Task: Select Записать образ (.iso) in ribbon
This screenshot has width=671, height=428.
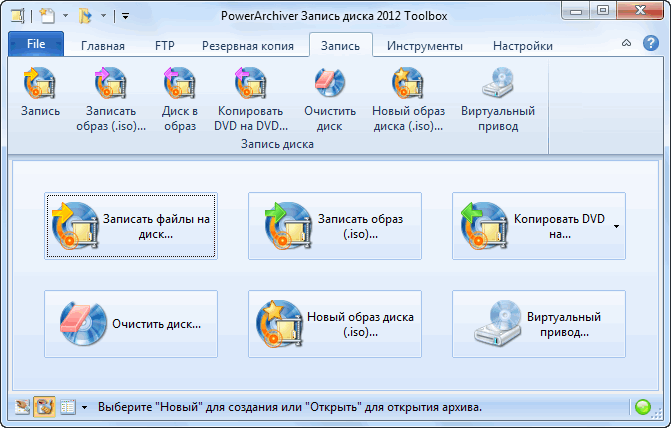Action: 111,99
